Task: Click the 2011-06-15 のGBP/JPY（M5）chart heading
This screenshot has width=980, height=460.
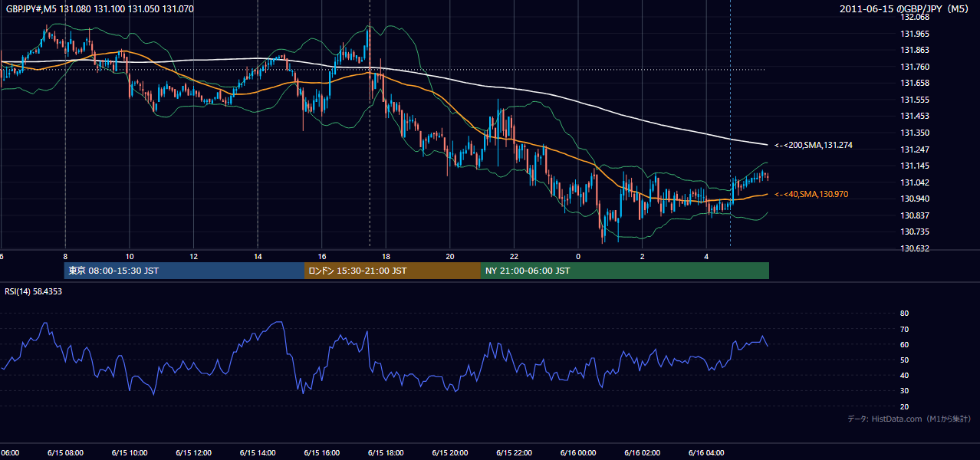Action: click(905, 9)
